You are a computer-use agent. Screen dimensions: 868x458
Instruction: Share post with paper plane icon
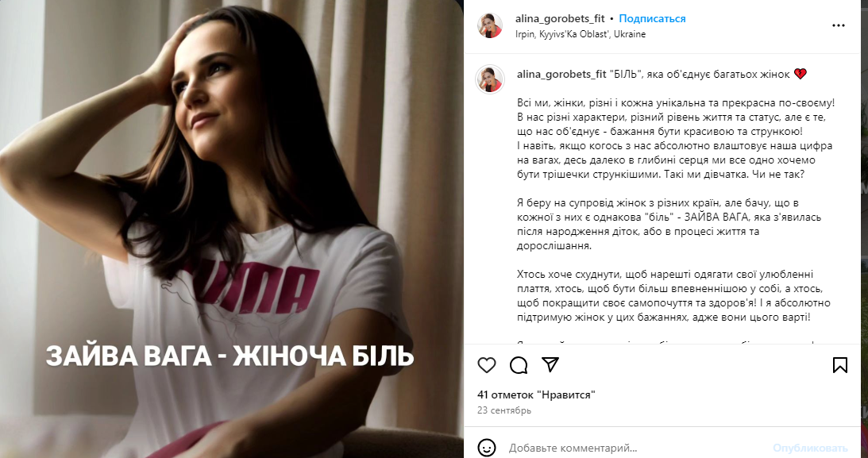pos(550,364)
